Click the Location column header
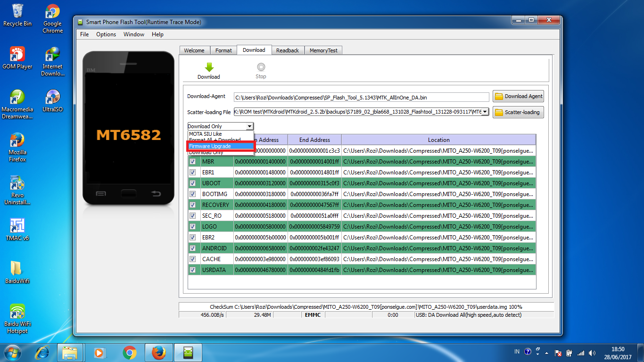644x362 pixels. [438, 140]
